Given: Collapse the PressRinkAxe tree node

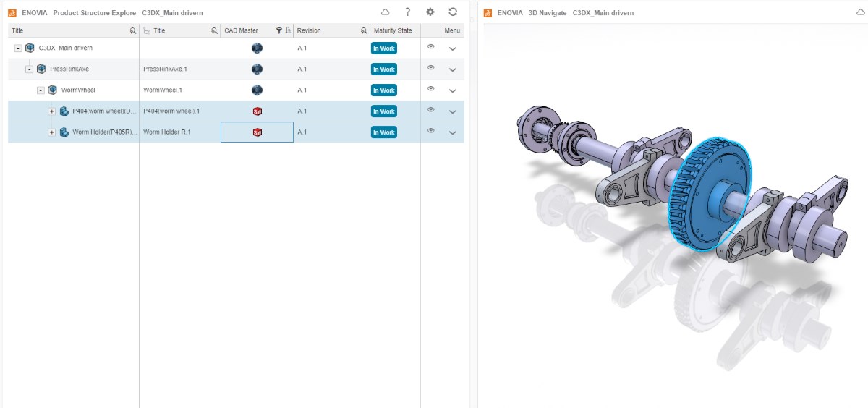Looking at the screenshot, I should pos(29,69).
